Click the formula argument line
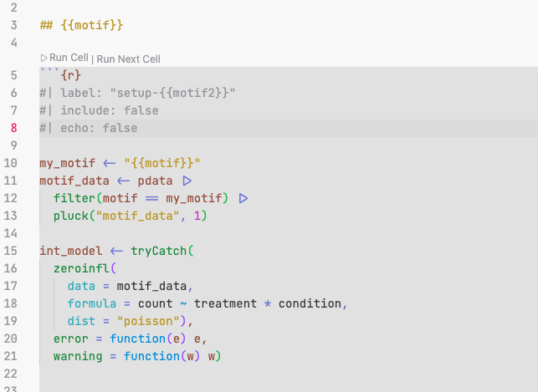The width and height of the screenshot is (538, 392). coord(207,303)
